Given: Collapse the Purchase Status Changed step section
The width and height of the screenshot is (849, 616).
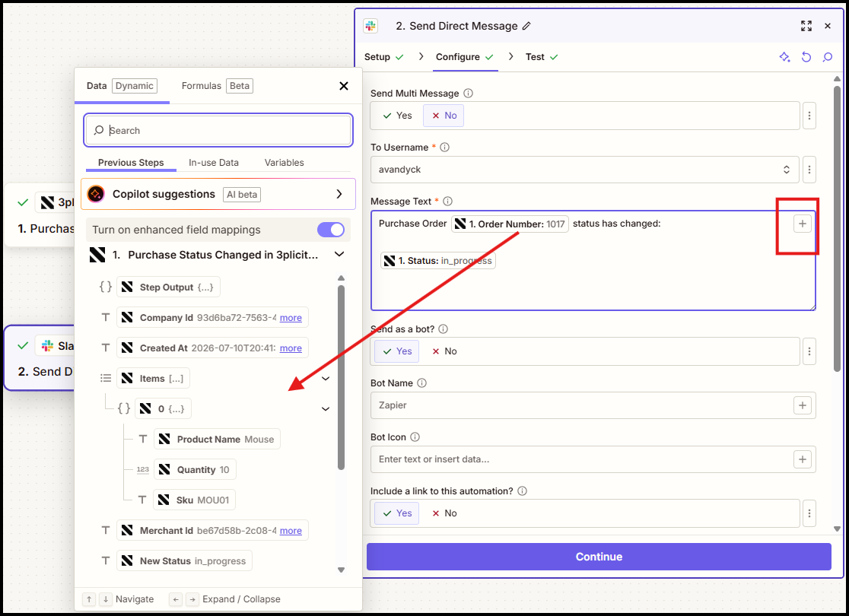Looking at the screenshot, I should click(339, 254).
